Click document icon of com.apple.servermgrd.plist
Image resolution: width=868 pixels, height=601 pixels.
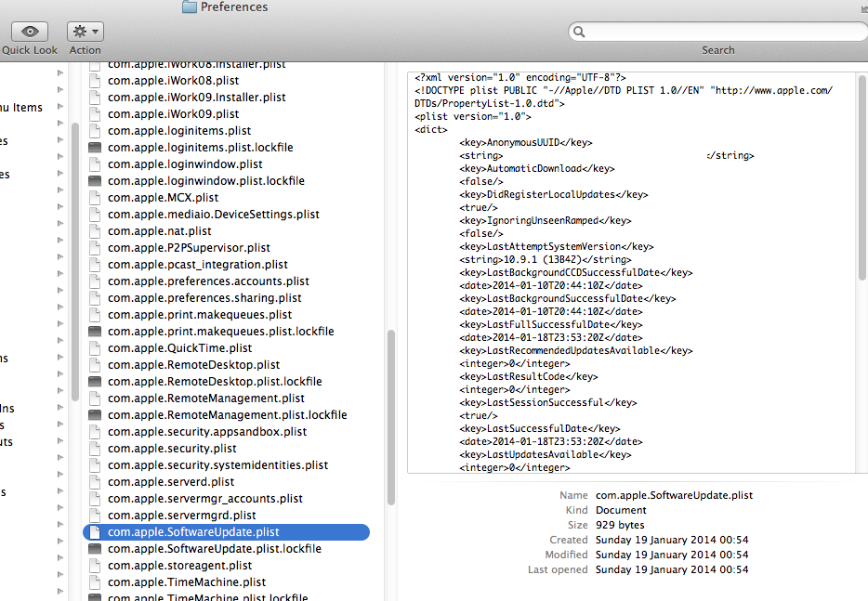95,516
